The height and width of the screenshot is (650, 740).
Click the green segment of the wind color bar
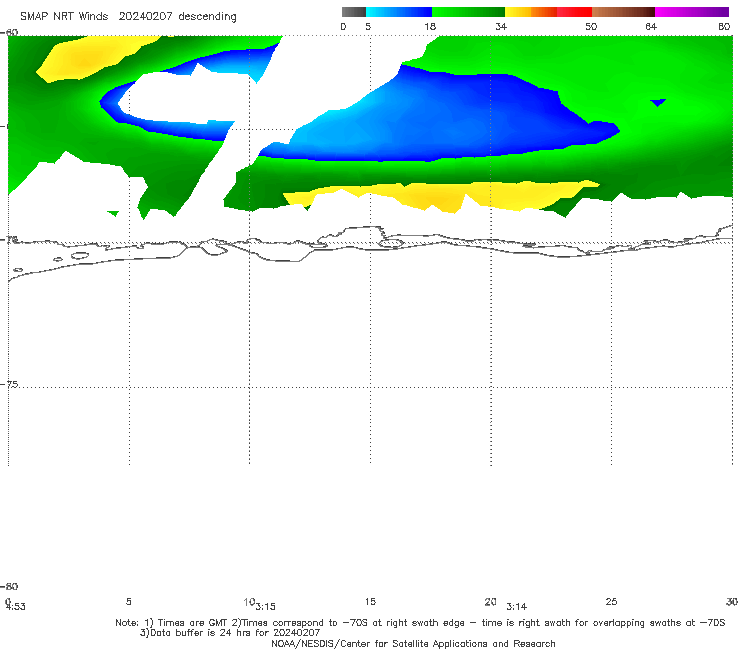tap(468, 12)
